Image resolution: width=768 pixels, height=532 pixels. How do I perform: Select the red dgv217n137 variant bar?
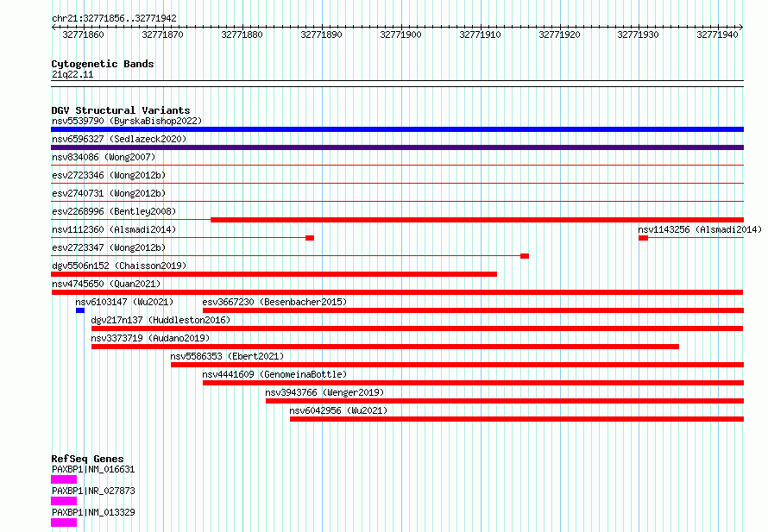pos(418,329)
